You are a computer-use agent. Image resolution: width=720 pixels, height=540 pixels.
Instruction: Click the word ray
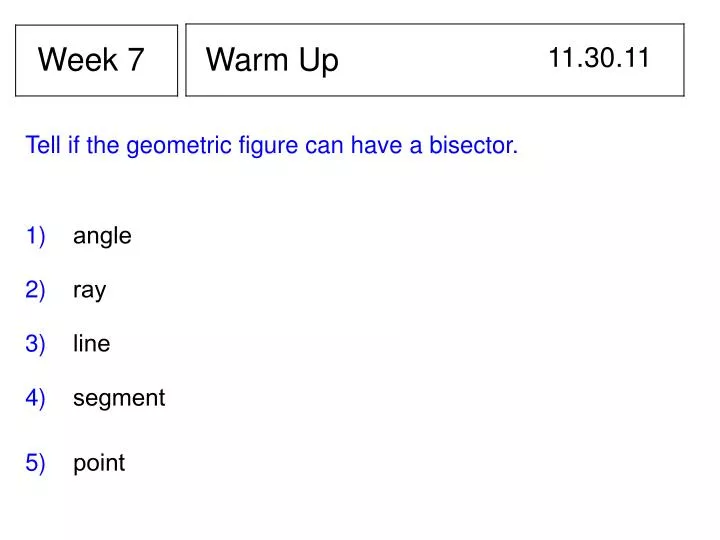click(90, 291)
